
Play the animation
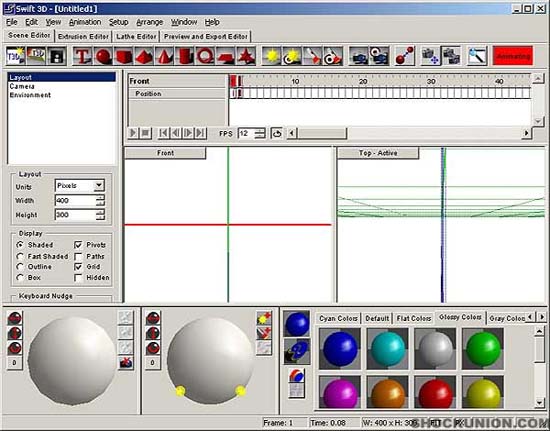(x=133, y=133)
